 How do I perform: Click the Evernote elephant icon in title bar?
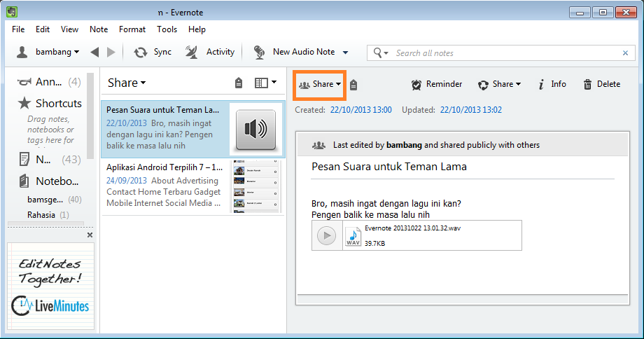click(12, 12)
